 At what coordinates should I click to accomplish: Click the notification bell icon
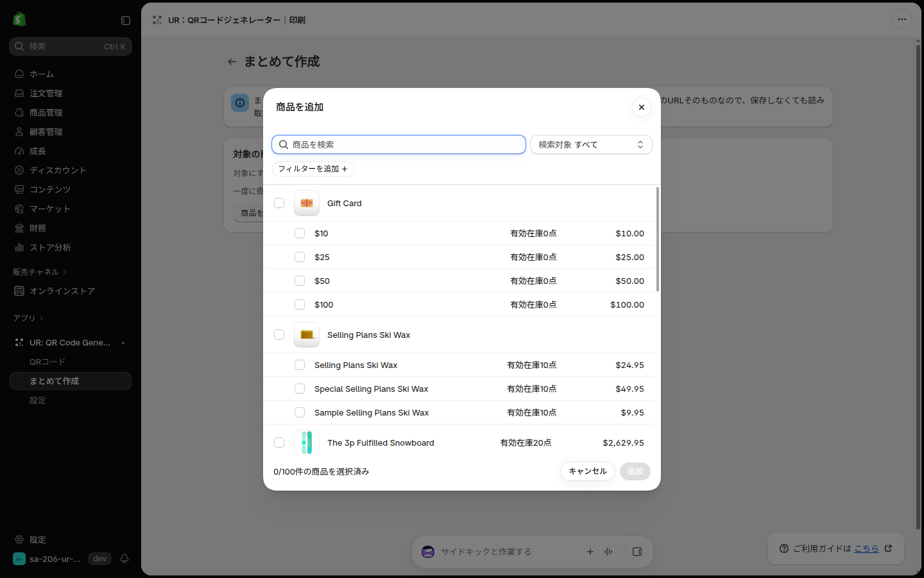pos(124,559)
